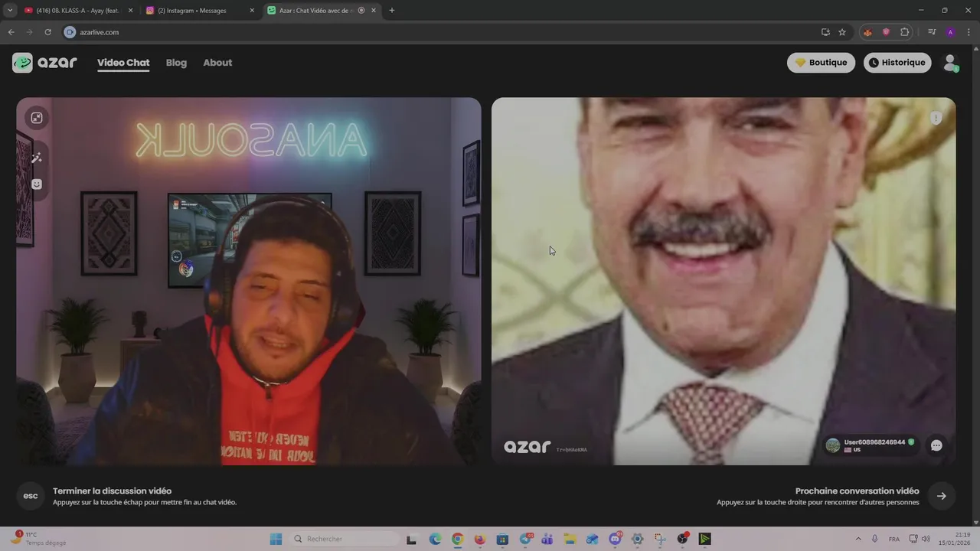Open OBS Studio from taskbar
980x551 pixels.
click(682, 539)
